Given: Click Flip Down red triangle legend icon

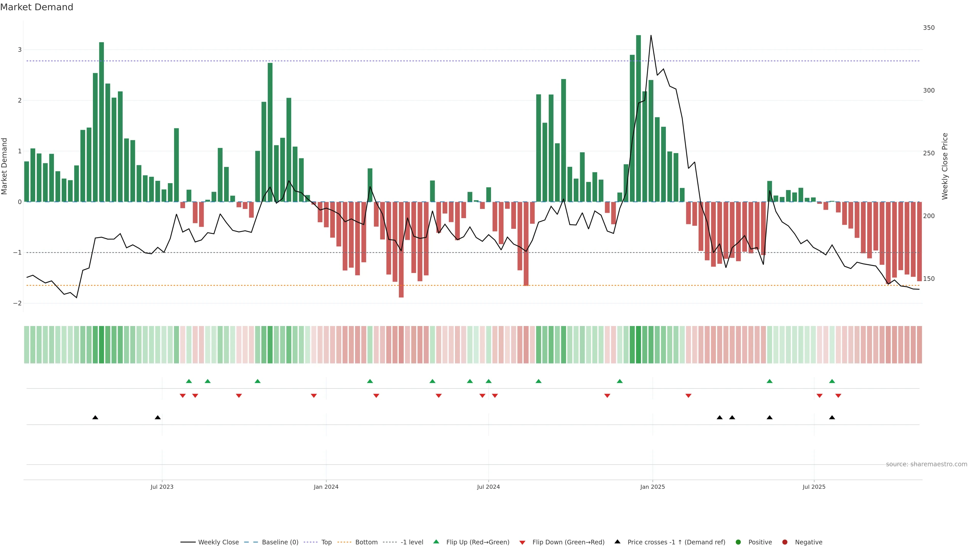Looking at the screenshot, I should pos(522,542).
